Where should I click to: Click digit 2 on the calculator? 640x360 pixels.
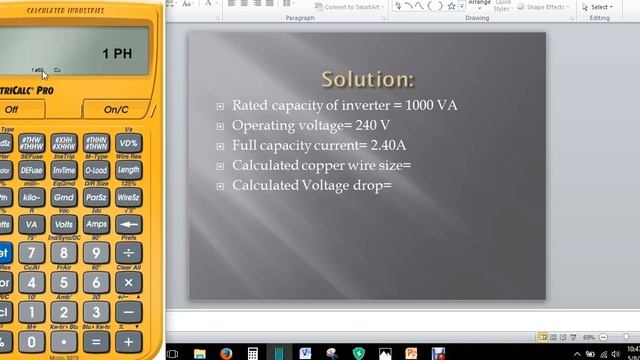(x=64, y=312)
